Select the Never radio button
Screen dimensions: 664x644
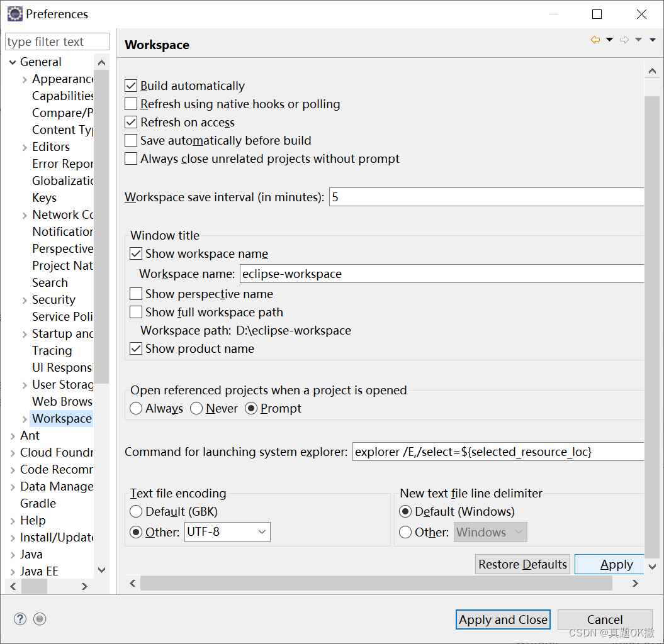(x=196, y=408)
